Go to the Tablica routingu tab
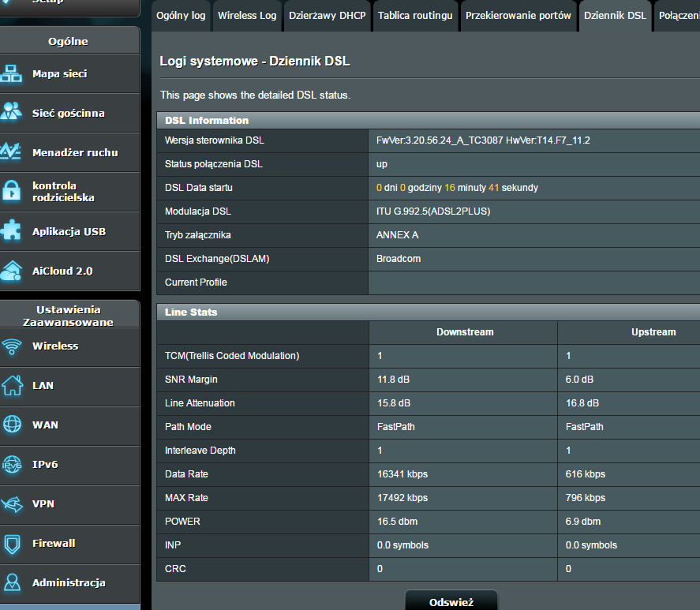700x610 pixels. coord(415,16)
